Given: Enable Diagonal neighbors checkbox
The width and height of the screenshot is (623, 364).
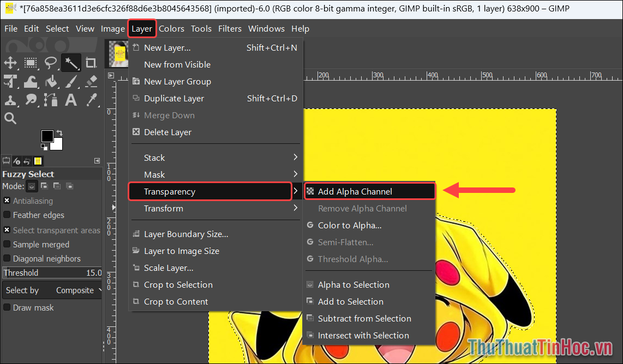Looking at the screenshot, I should pos(7,258).
